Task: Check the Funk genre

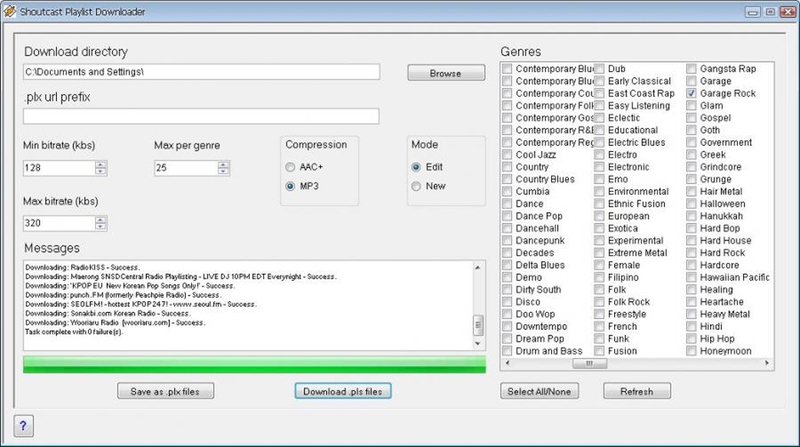Action: tap(599, 339)
